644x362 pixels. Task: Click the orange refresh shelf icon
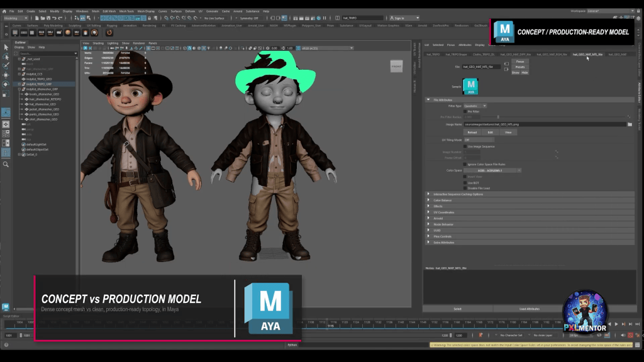[109, 33]
